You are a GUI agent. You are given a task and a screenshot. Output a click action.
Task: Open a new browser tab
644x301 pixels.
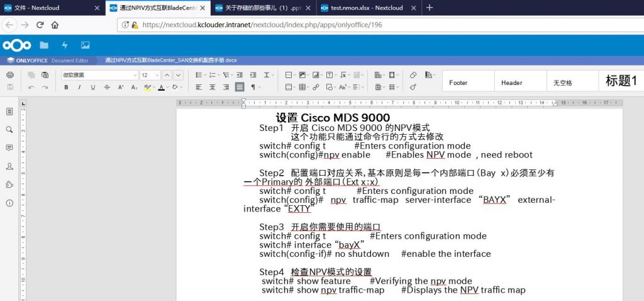coord(429,8)
